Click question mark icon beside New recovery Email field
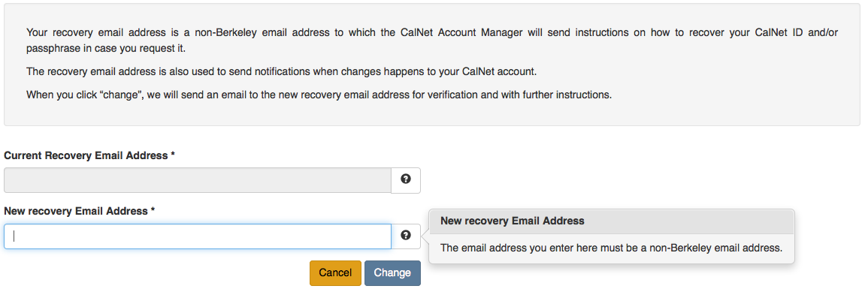This screenshot has height=301, width=868. 406,236
